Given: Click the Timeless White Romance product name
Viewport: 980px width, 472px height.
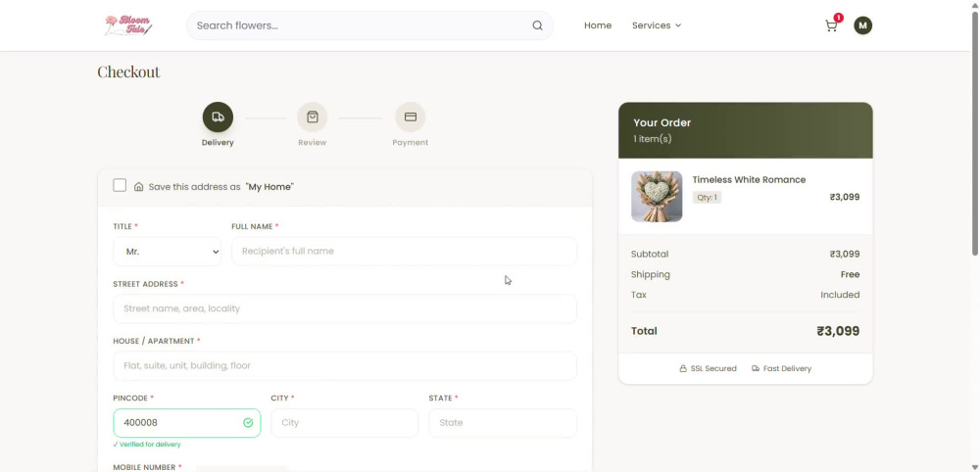Looking at the screenshot, I should coord(749,180).
